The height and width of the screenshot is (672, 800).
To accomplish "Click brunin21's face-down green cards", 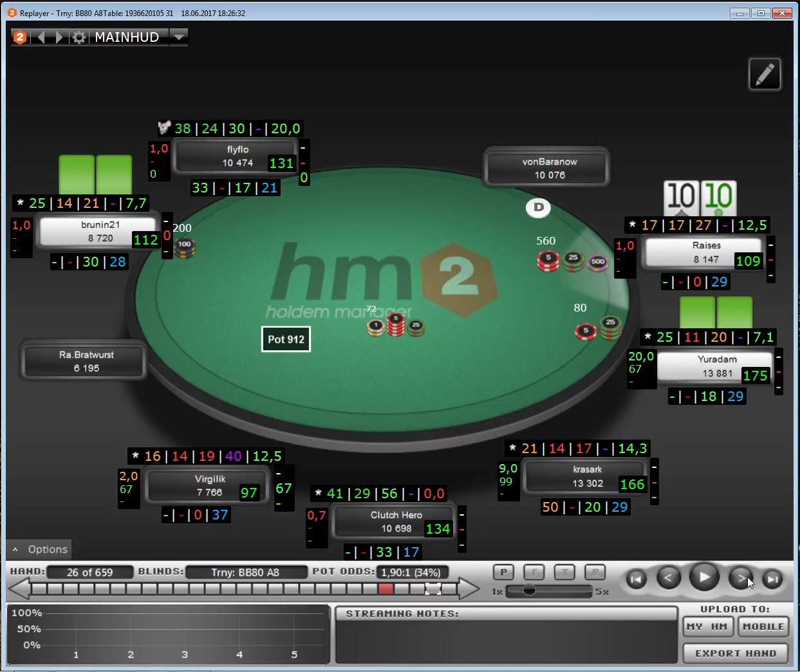I will (95, 175).
